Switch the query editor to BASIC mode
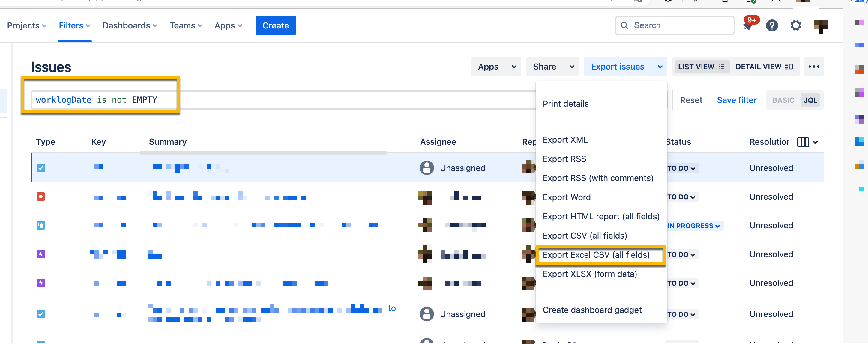The width and height of the screenshot is (868, 344). pos(783,100)
